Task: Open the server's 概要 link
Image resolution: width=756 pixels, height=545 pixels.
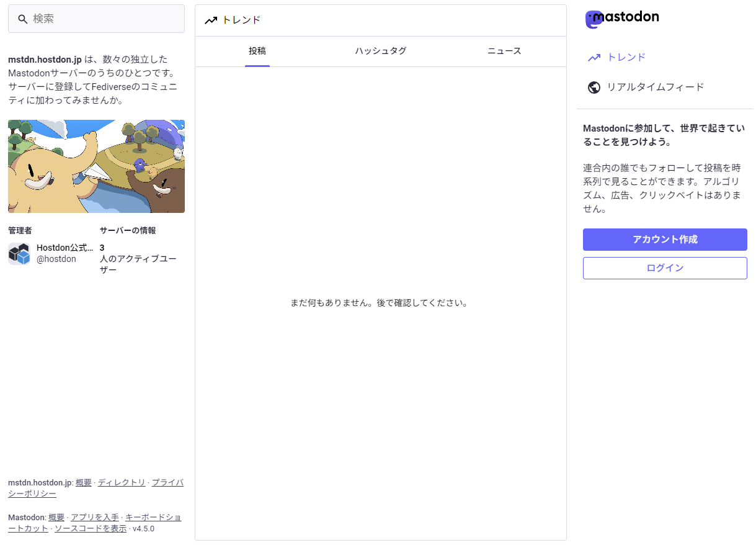Action: click(84, 483)
